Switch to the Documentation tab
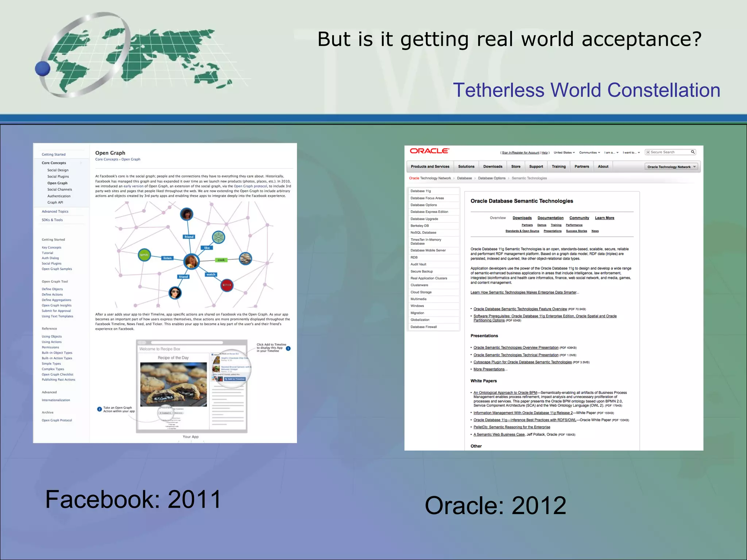The height and width of the screenshot is (560, 747). 550,218
